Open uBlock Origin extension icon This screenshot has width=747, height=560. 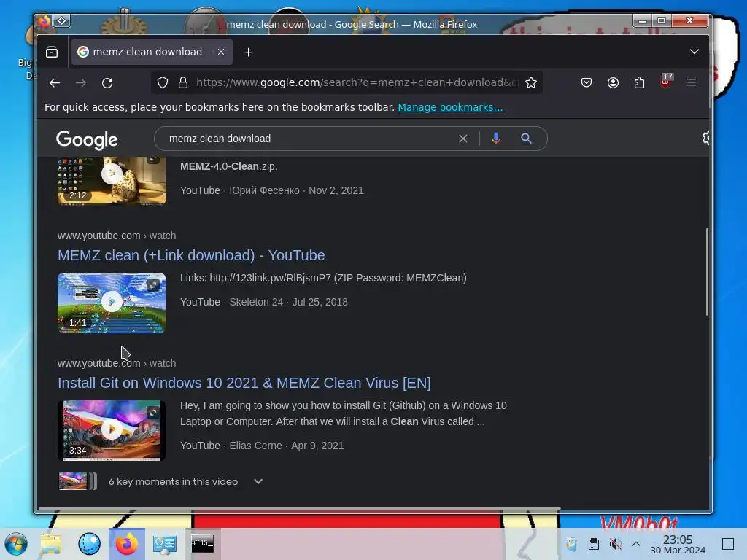click(666, 81)
